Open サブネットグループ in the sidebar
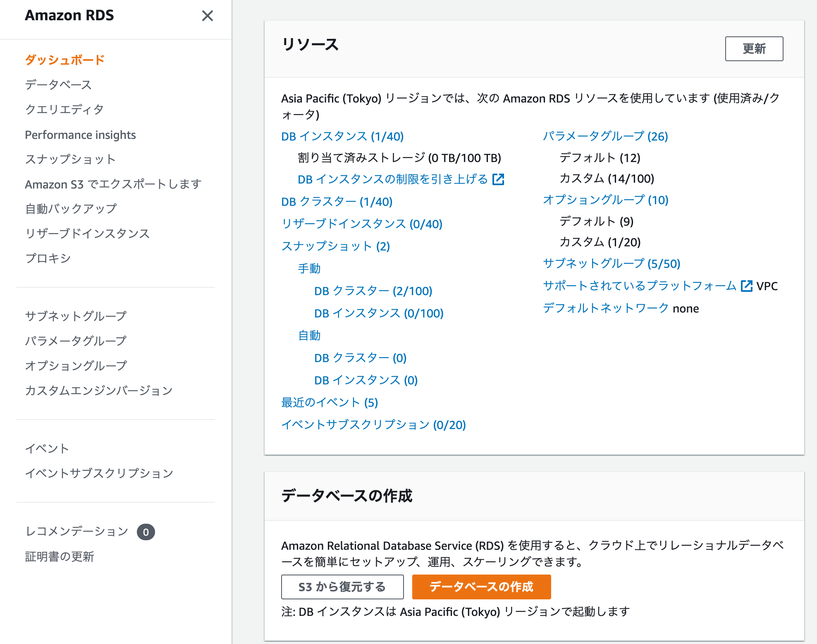This screenshot has height=644, width=817. tap(76, 316)
